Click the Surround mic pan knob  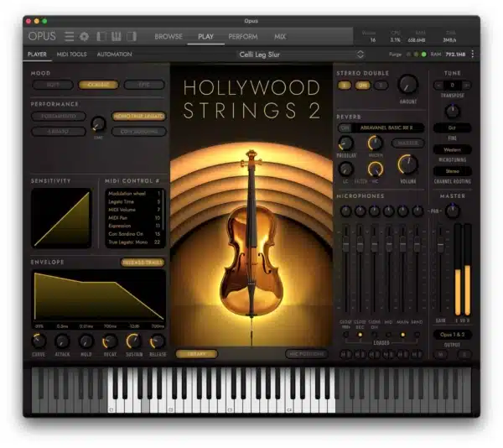coord(417,211)
